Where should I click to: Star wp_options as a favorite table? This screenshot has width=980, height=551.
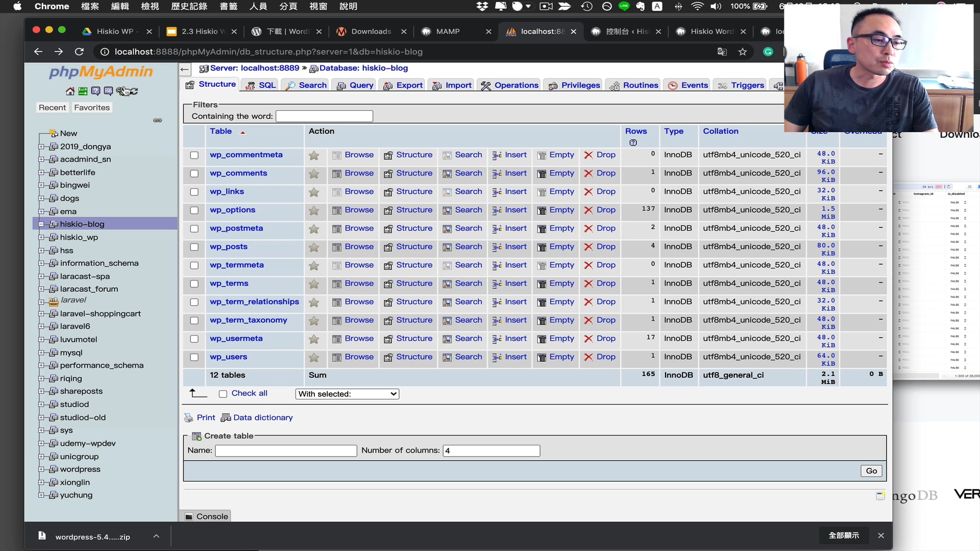coord(313,211)
